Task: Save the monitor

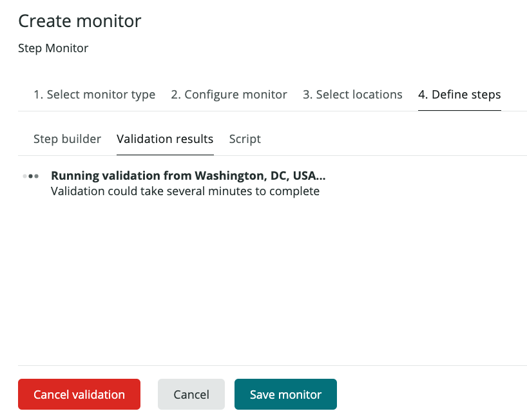Action: point(285,394)
